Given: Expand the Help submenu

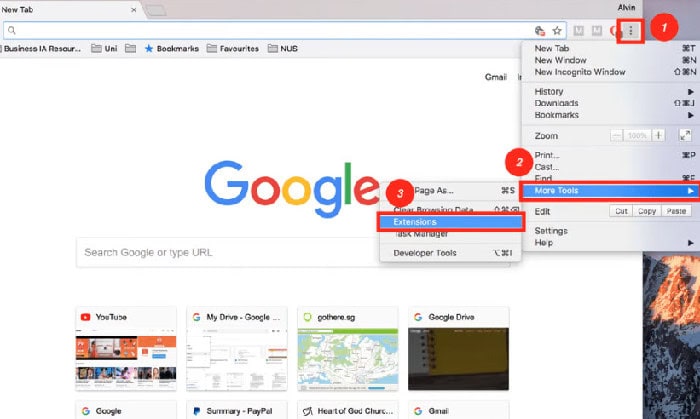Looking at the screenshot, I should (x=610, y=243).
